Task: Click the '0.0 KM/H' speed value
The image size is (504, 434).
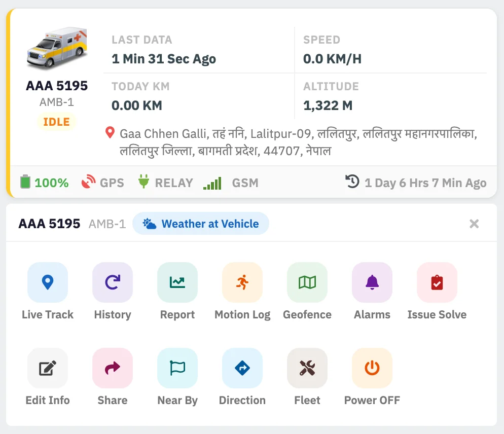Action: coord(332,59)
